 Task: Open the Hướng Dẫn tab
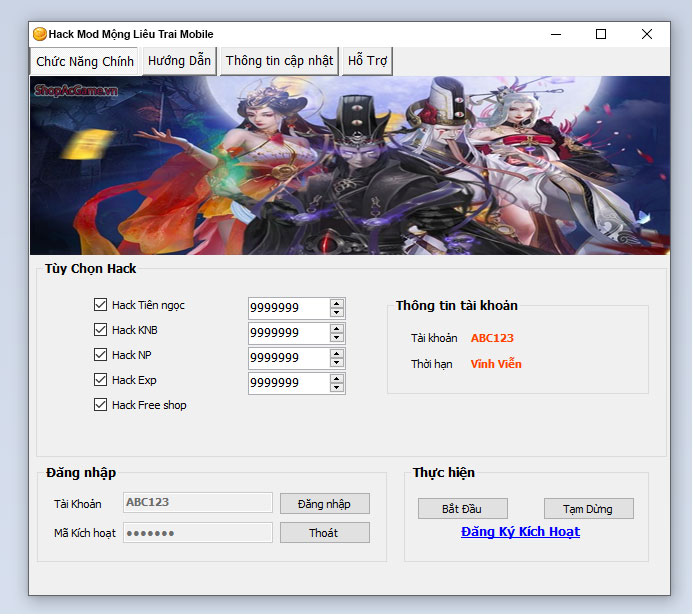click(x=179, y=61)
